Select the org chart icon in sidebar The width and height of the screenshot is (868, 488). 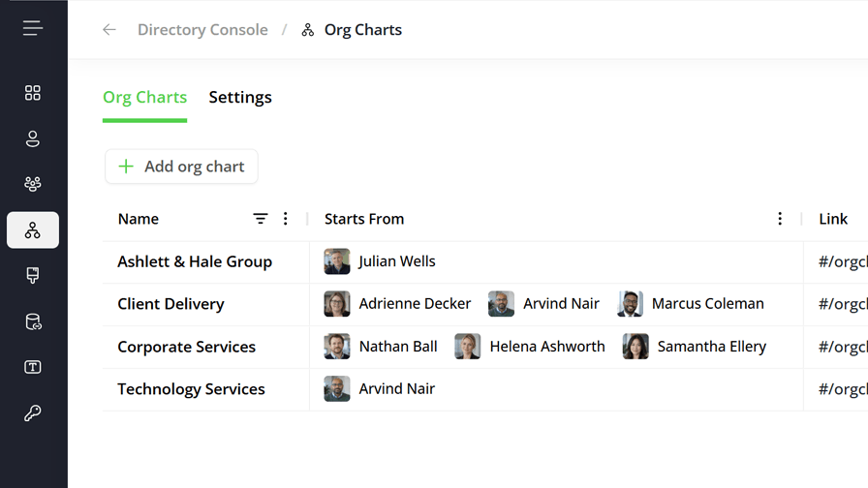pyautogui.click(x=33, y=229)
